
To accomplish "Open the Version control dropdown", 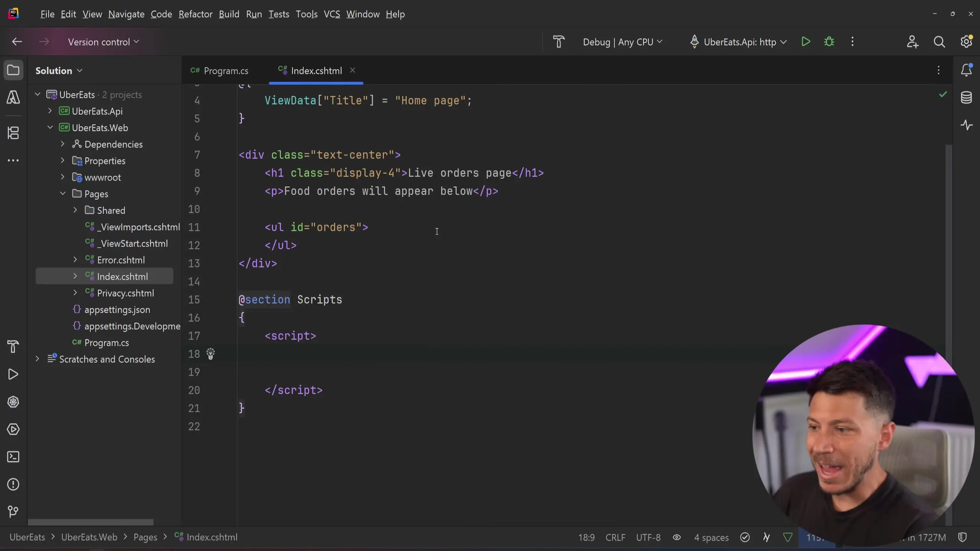I will click(x=103, y=42).
